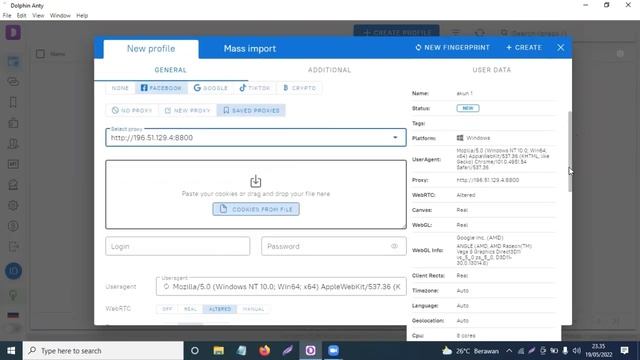This screenshot has height=360, width=640.
Task: Open the GENERAL settings tab
Action: coord(171,70)
